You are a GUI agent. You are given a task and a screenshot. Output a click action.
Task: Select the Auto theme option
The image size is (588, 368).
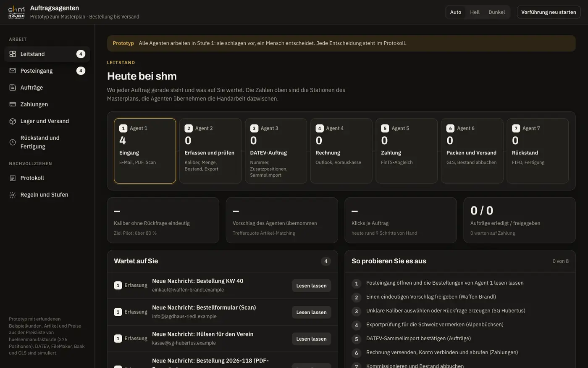pos(456,12)
